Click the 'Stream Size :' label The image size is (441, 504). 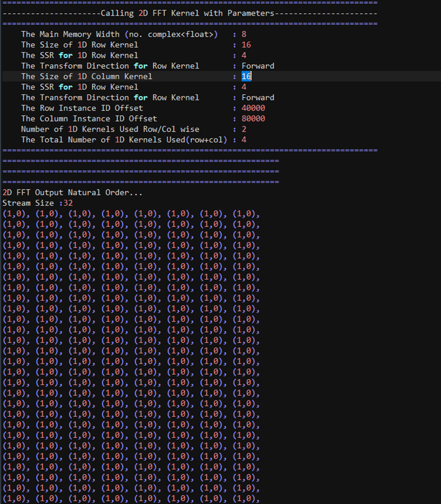point(32,203)
